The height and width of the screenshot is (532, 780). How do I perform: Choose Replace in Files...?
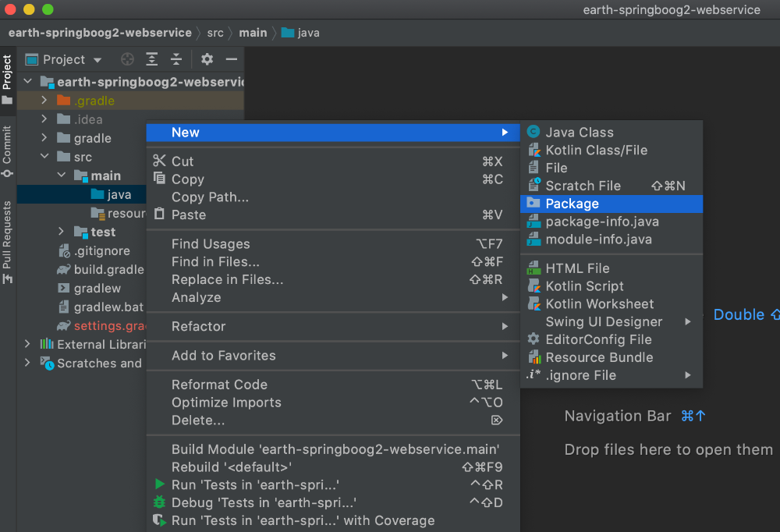(333, 280)
